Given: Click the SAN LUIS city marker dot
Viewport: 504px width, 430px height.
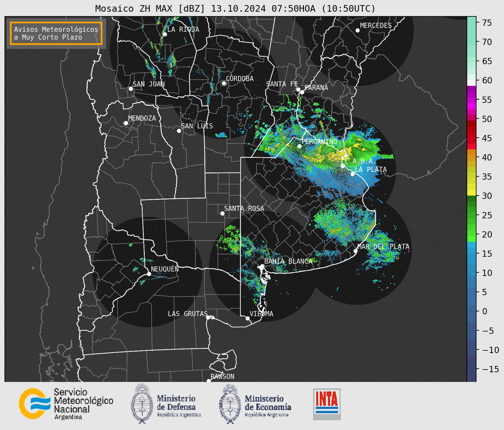Looking at the screenshot, I should click(x=179, y=131).
